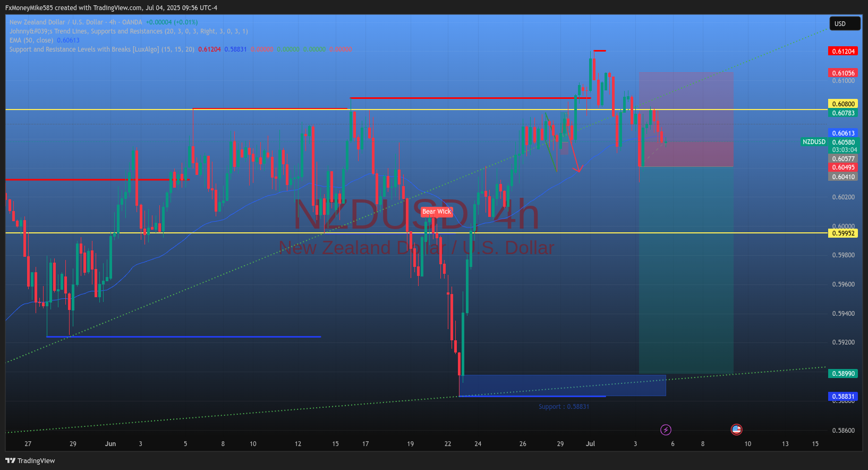The height and width of the screenshot is (470, 868).
Task: Click the blue 0.60613 axis price label
Action: pyautogui.click(x=843, y=133)
